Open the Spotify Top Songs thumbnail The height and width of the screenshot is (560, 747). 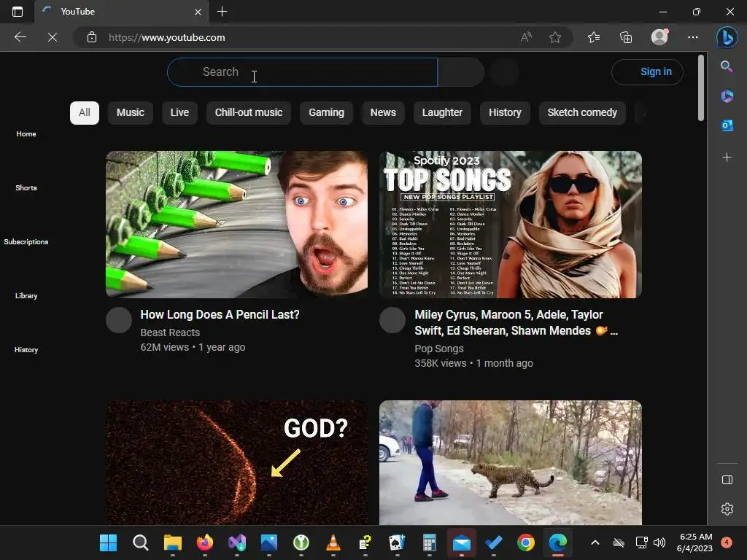[511, 225]
